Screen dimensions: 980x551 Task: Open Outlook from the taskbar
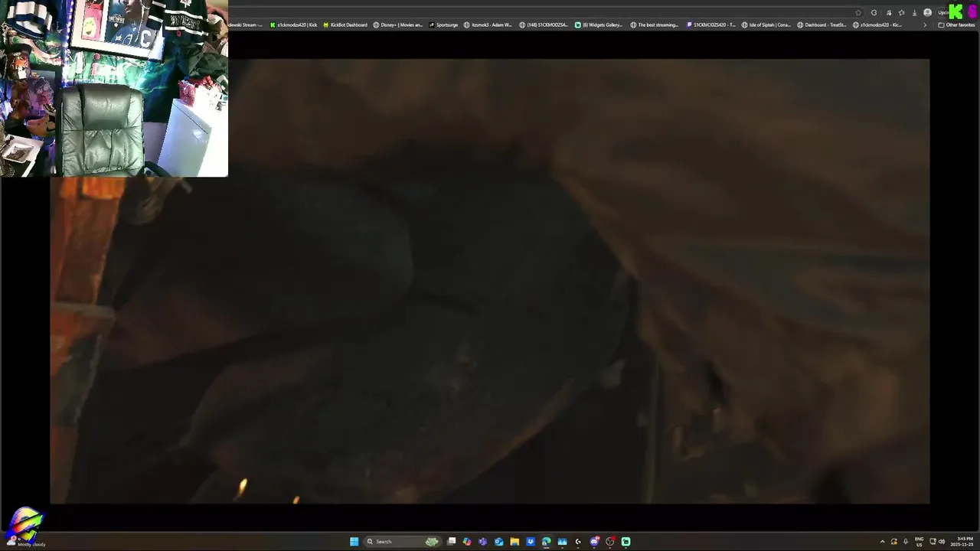click(x=498, y=541)
